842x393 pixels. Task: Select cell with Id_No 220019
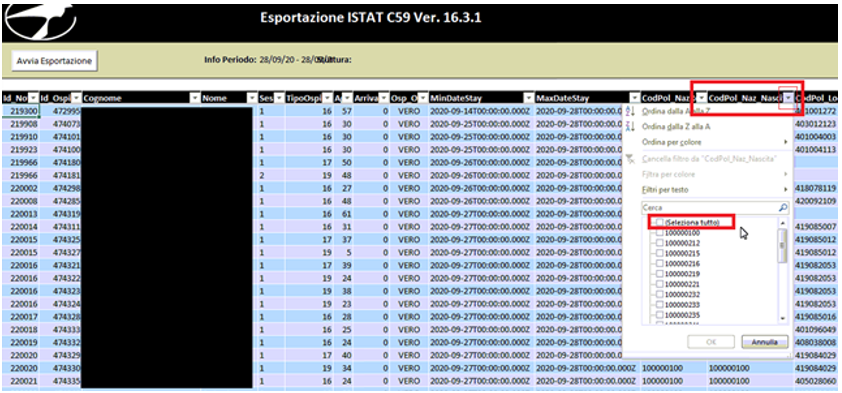pos(20,342)
